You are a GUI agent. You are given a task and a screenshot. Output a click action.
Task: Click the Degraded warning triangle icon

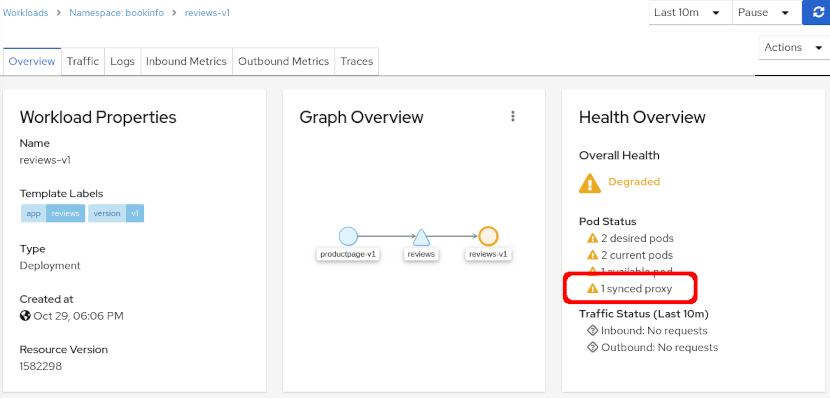click(590, 183)
